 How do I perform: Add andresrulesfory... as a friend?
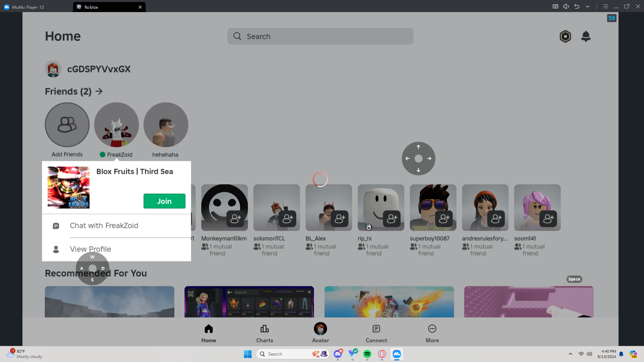pyautogui.click(x=496, y=219)
